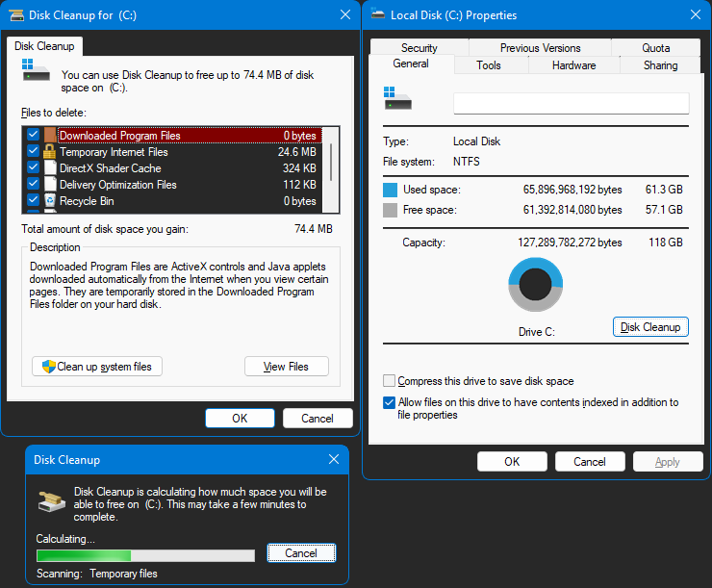Select the Temporary Internet Files row text
Image resolution: width=712 pixels, height=588 pixels.
[x=114, y=152]
